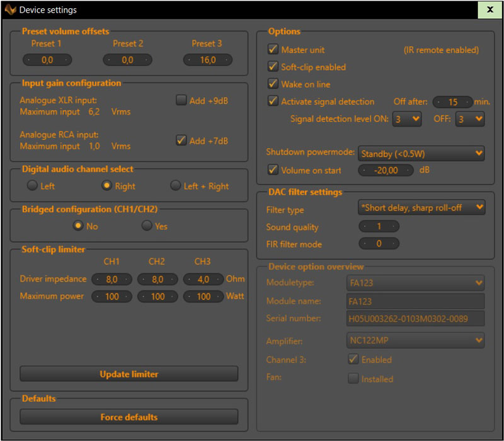This screenshot has height=441, width=504.
Task: Click the CH3 Driver impedance field
Action: point(203,279)
